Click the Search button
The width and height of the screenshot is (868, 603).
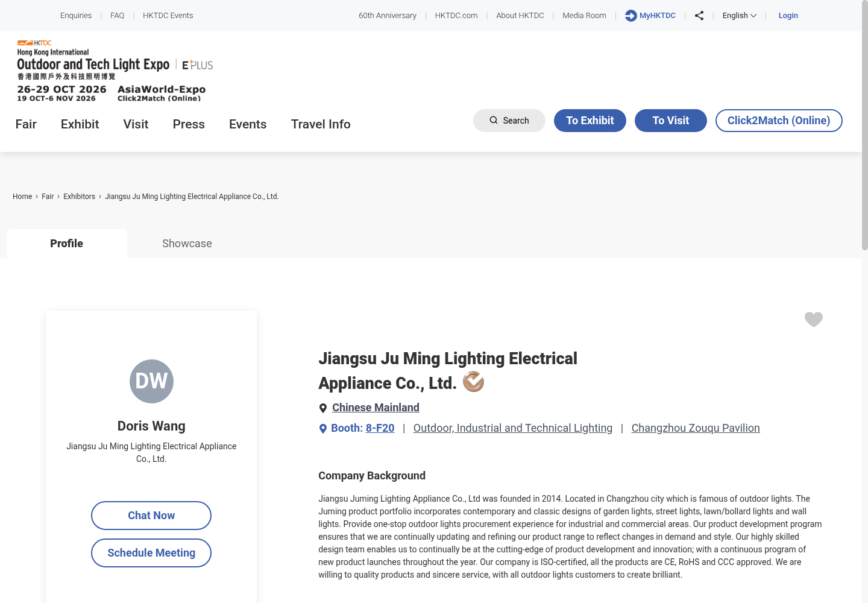coord(509,121)
